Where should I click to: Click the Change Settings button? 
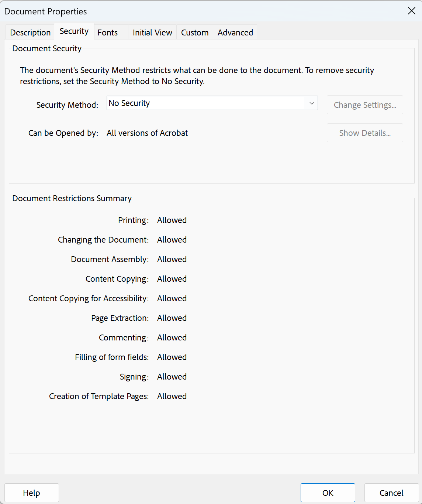click(365, 105)
